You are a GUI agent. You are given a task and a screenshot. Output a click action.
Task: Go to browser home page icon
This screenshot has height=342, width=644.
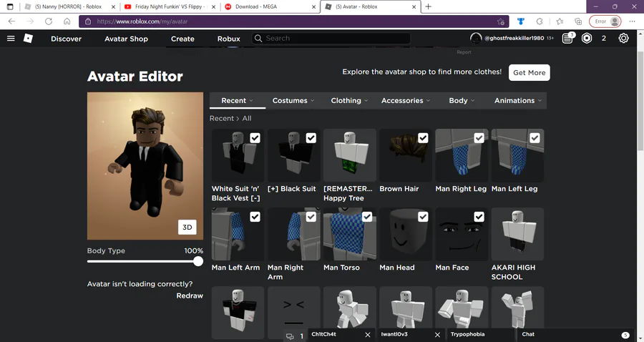click(67, 21)
